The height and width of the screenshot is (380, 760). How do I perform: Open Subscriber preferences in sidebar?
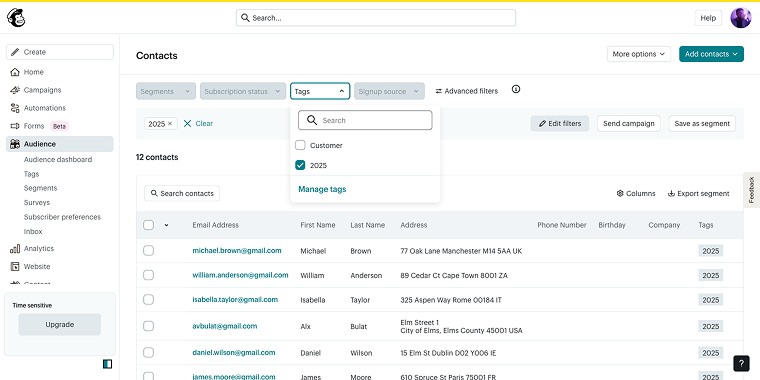pos(62,217)
